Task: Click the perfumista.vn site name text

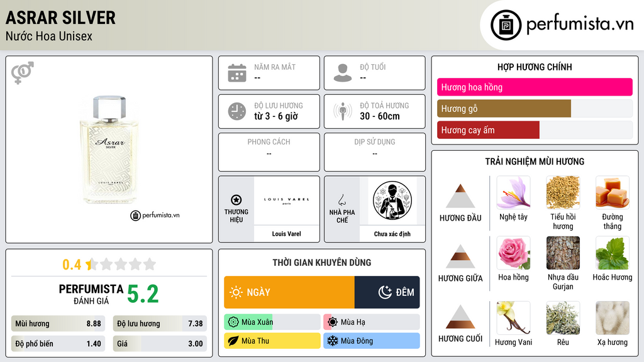Action: [580, 24]
